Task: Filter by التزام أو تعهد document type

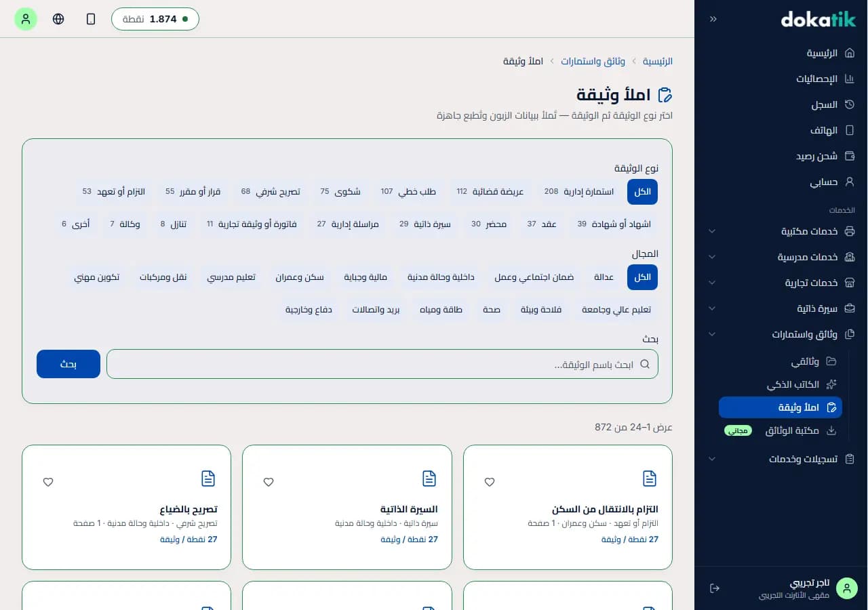Action: point(114,192)
